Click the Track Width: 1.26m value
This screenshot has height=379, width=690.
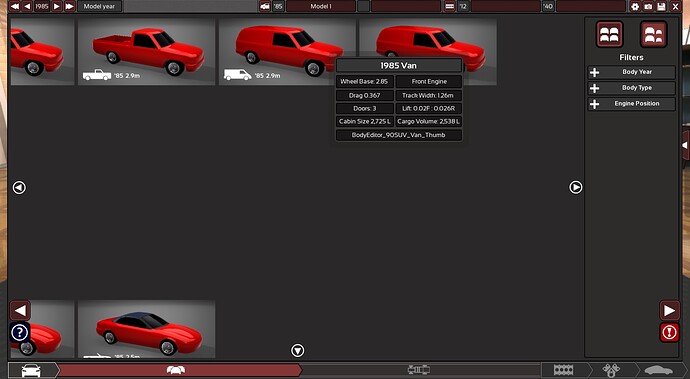pyautogui.click(x=429, y=96)
